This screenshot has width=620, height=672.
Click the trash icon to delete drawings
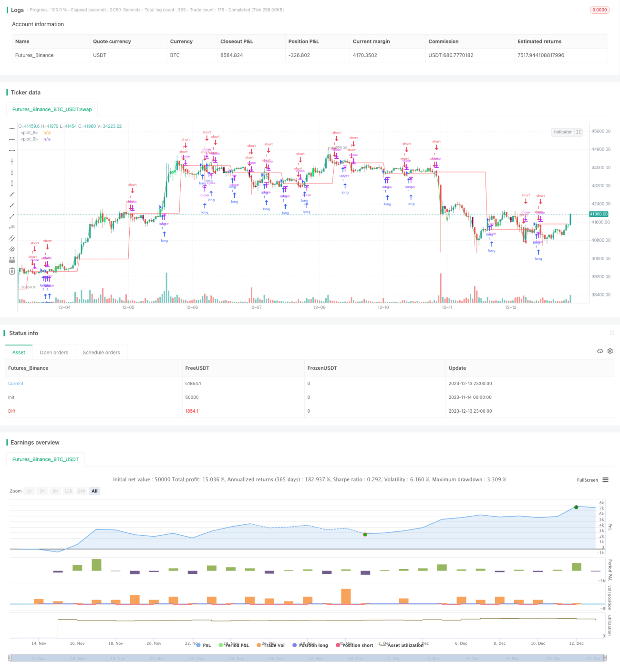pos(12,271)
